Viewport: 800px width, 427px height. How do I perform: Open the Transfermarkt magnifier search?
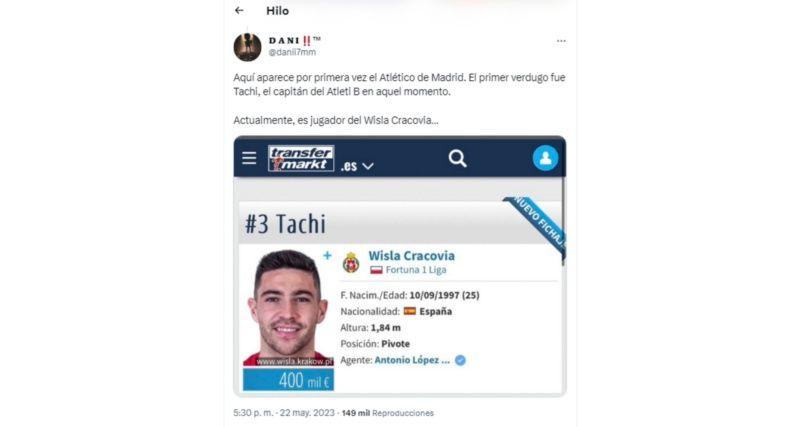pyautogui.click(x=457, y=159)
